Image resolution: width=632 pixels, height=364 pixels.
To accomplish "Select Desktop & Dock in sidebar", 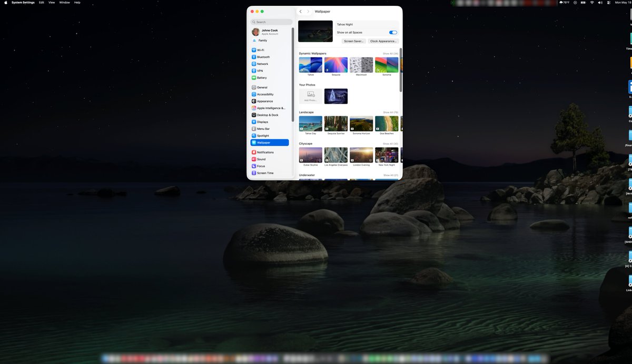I will click(x=270, y=115).
